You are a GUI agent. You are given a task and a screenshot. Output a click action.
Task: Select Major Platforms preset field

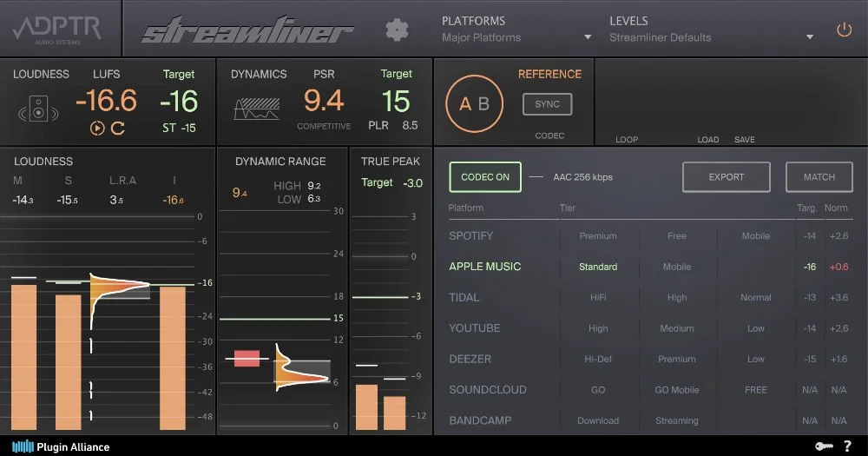pos(481,37)
